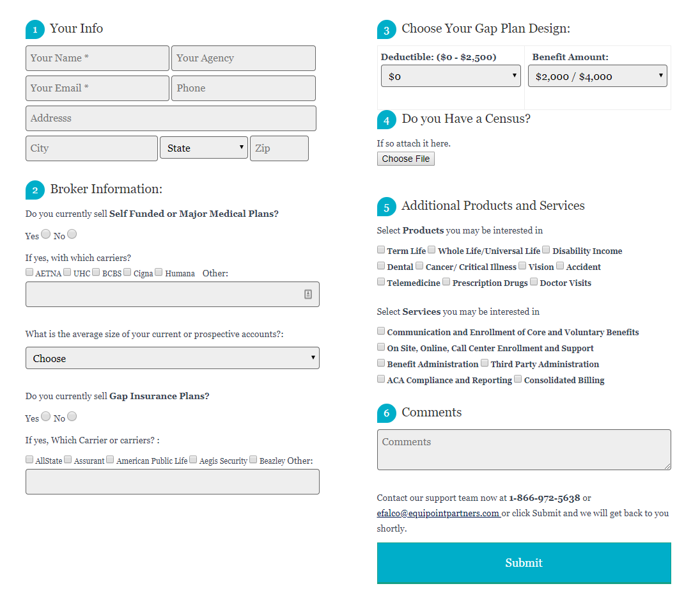Click the Choose File button
Screen dimensions: 700x593
[x=406, y=159]
